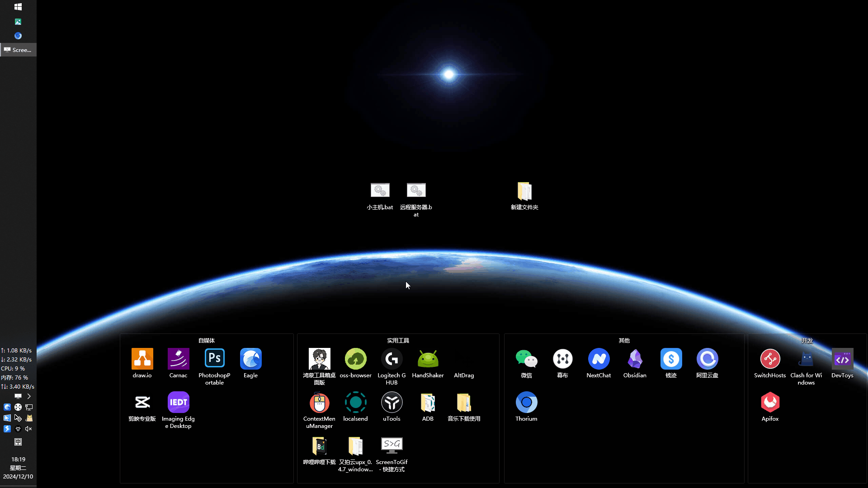Open the ADB folder
Screen dimensions: 868x488
tap(428, 407)
